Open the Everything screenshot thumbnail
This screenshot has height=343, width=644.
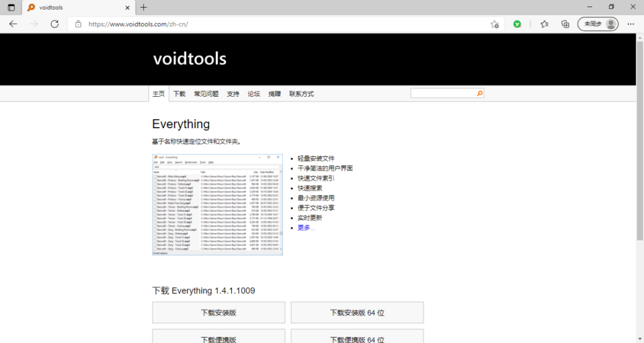[x=217, y=205]
